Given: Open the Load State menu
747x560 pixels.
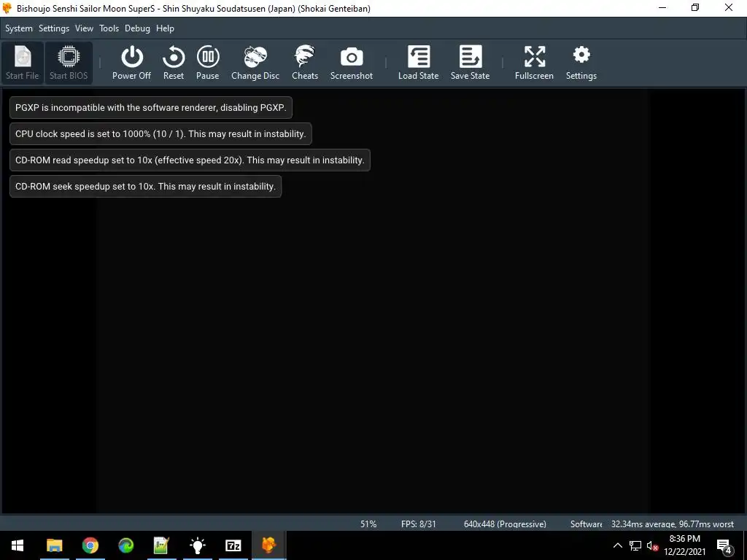Looking at the screenshot, I should pos(418,63).
